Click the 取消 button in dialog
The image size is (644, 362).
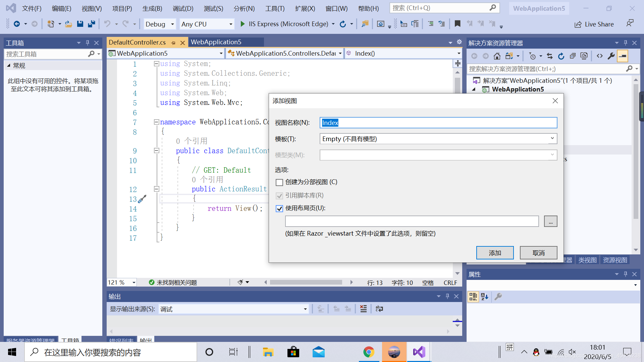[538, 253]
